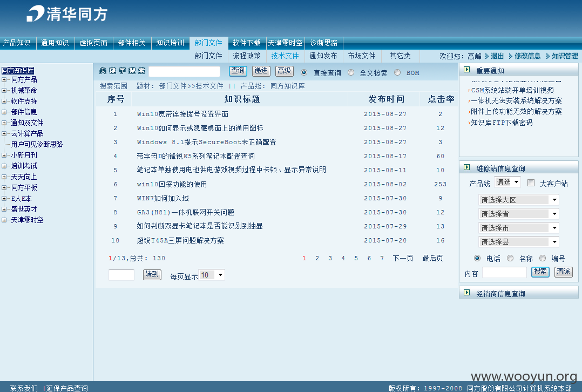Click the 延保产品查询 footer link
Image resolution: width=582 pixels, height=392 pixels.
[67, 388]
